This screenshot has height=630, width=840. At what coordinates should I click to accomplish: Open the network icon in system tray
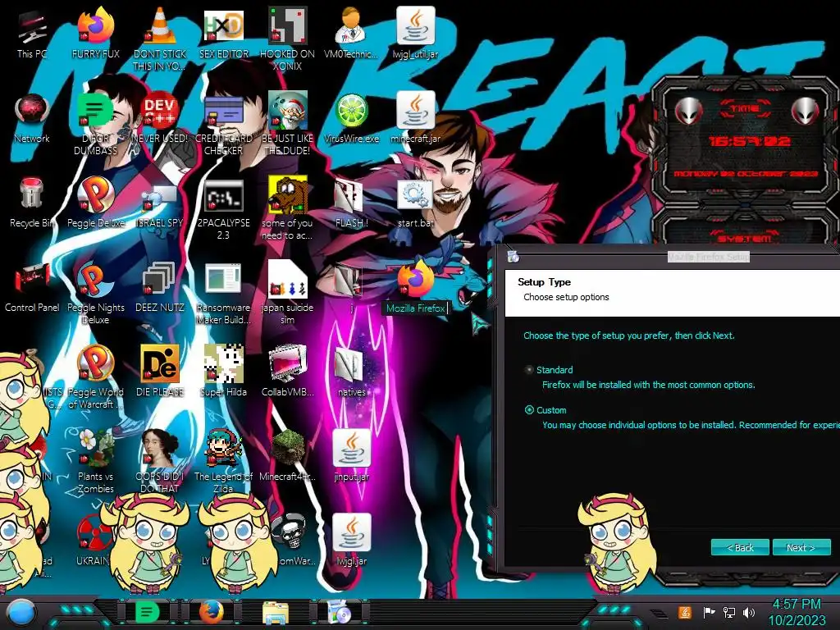tap(729, 612)
